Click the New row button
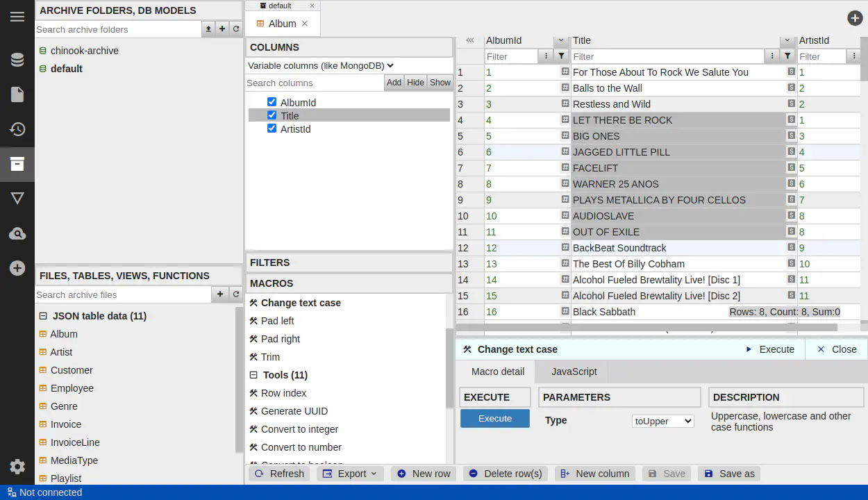 (x=423, y=474)
